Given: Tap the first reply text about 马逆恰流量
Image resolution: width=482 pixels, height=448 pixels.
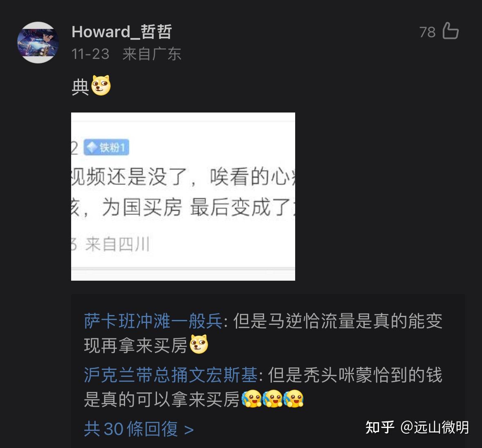Looking at the screenshot, I should coord(263,333).
